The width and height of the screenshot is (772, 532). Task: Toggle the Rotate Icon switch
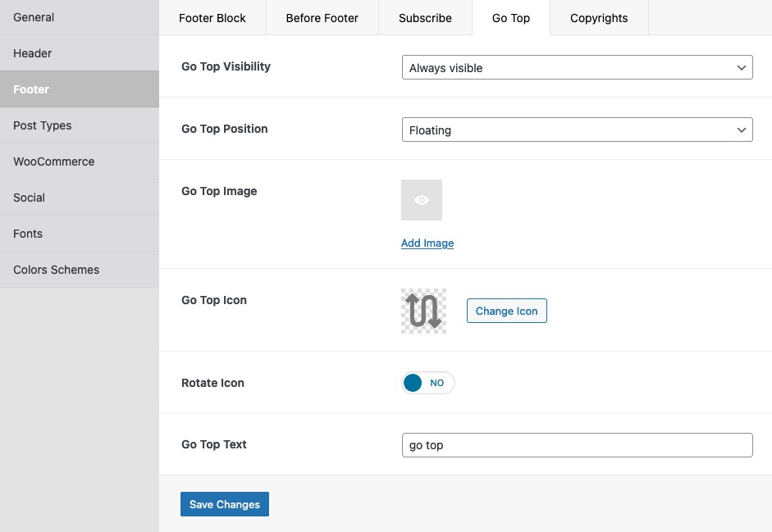428,383
